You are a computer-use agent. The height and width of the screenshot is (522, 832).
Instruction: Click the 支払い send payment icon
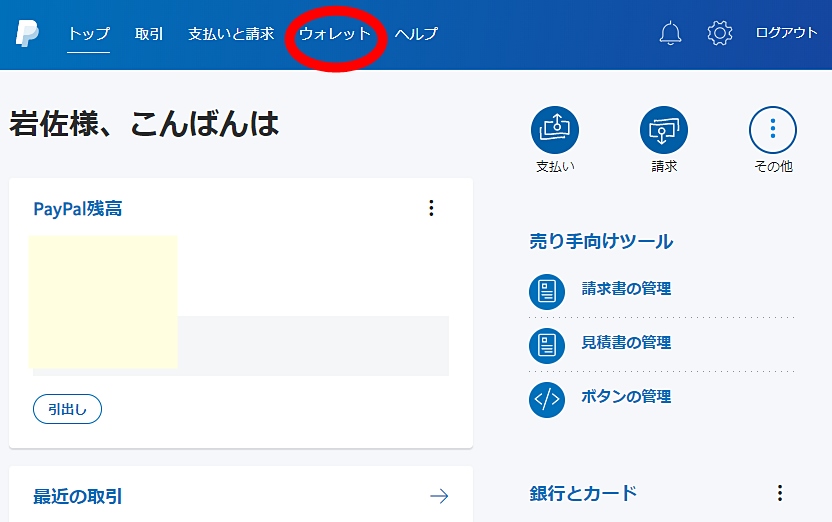555,130
